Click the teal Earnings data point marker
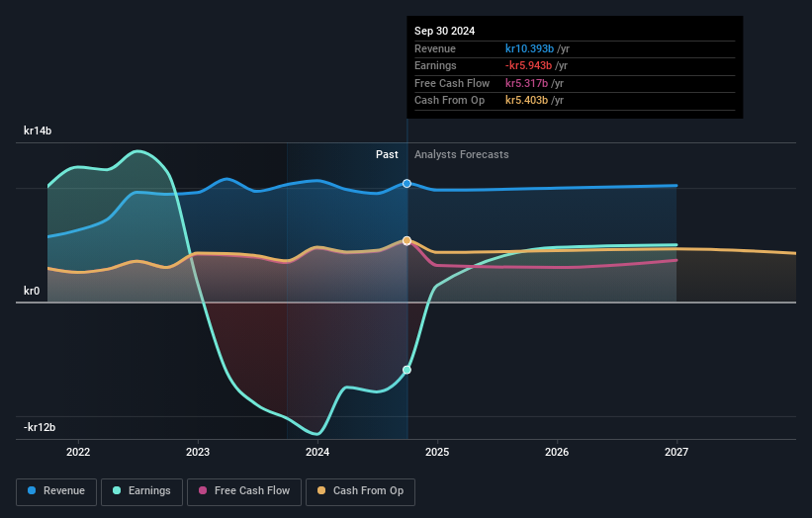This screenshot has height=518, width=812. pos(407,370)
